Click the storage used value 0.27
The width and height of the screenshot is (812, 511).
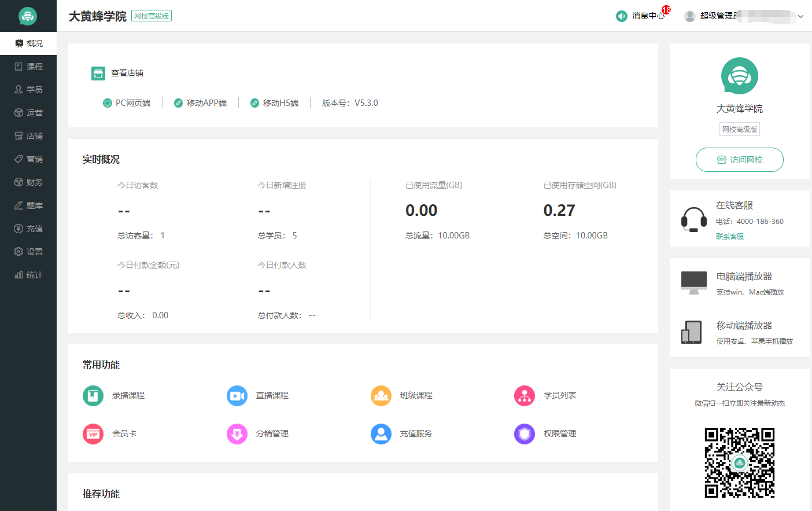click(559, 211)
